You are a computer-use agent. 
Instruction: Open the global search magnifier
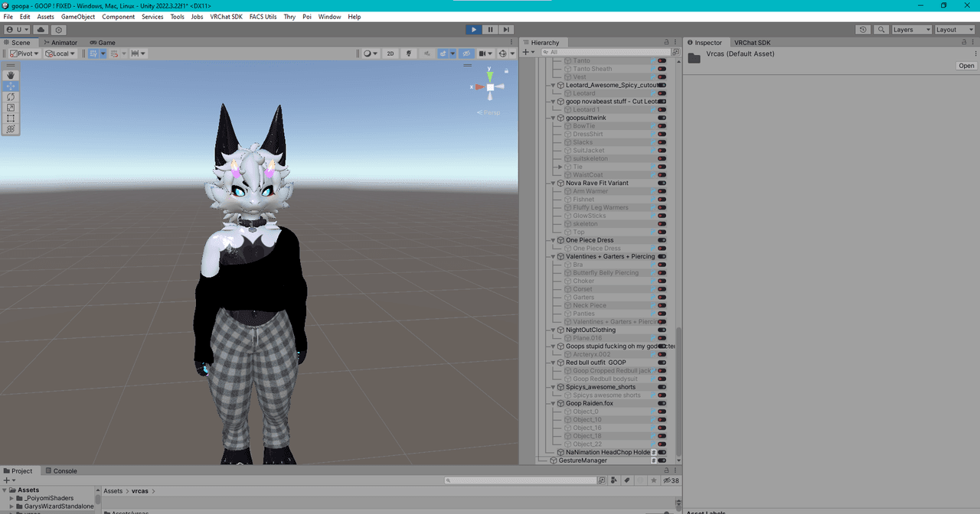(880, 30)
